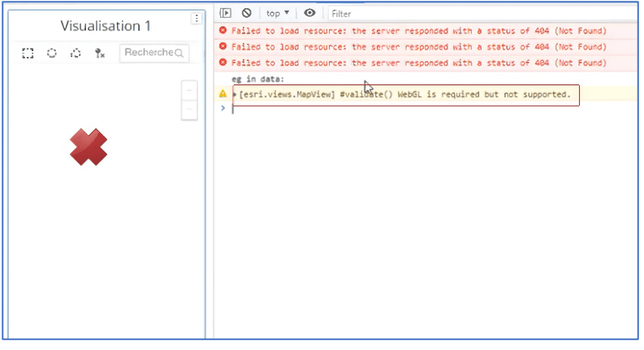Viewport: 644px width, 350px height.
Task: Select the lasso polygon selection tool
Action: click(x=76, y=54)
